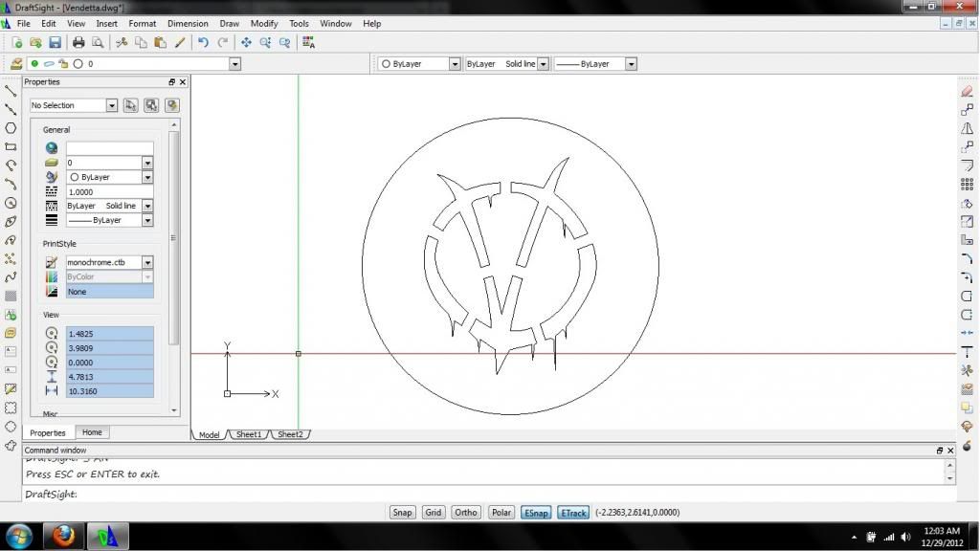Switch to the Sheet1 tab
This screenshot has height=551, width=980.
[249, 434]
